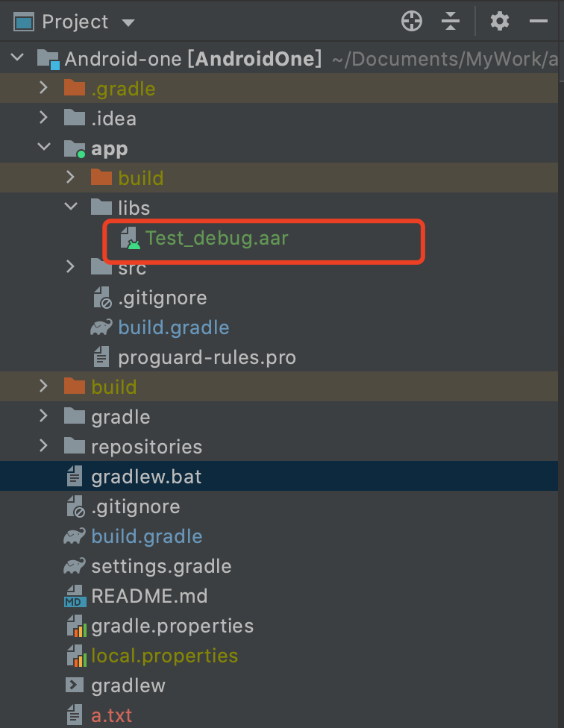Click the locate target crosshair icon
The width and height of the screenshot is (564, 728).
coord(412,22)
